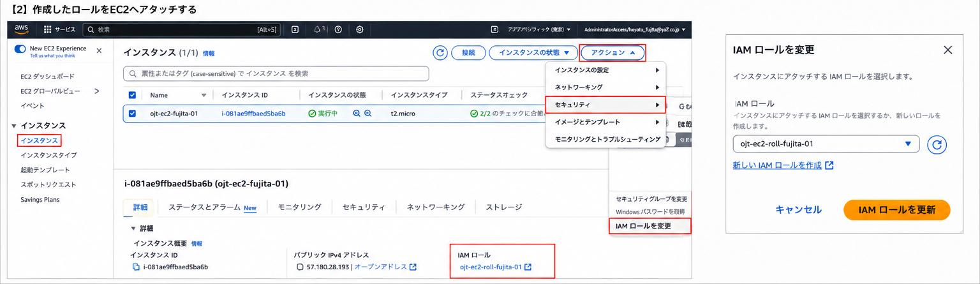Copy the instance ID i-081ae9ffbaed5ba6b
The height and width of the screenshot is (284, 980).
click(135, 267)
